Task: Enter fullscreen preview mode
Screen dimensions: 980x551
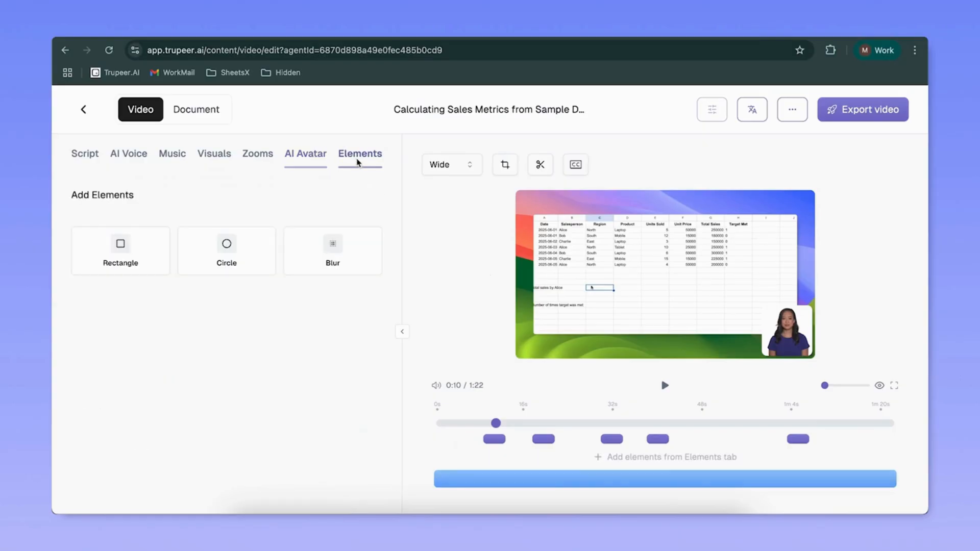Action: (894, 385)
